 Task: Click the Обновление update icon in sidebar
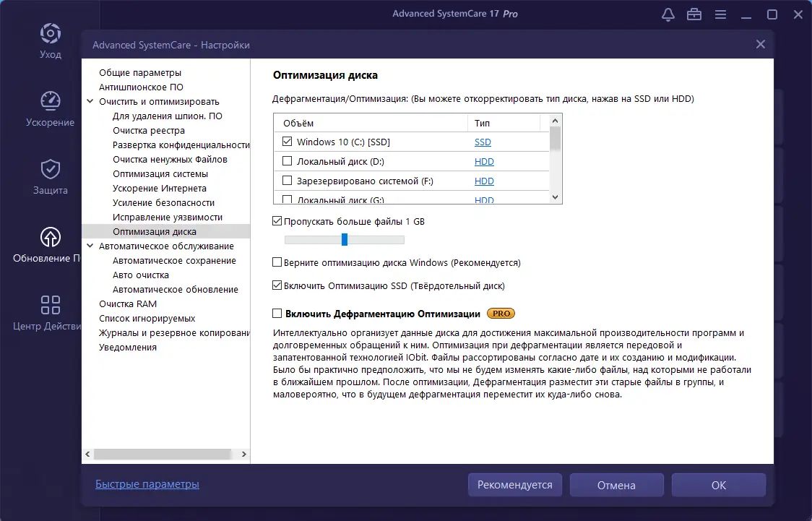50,237
